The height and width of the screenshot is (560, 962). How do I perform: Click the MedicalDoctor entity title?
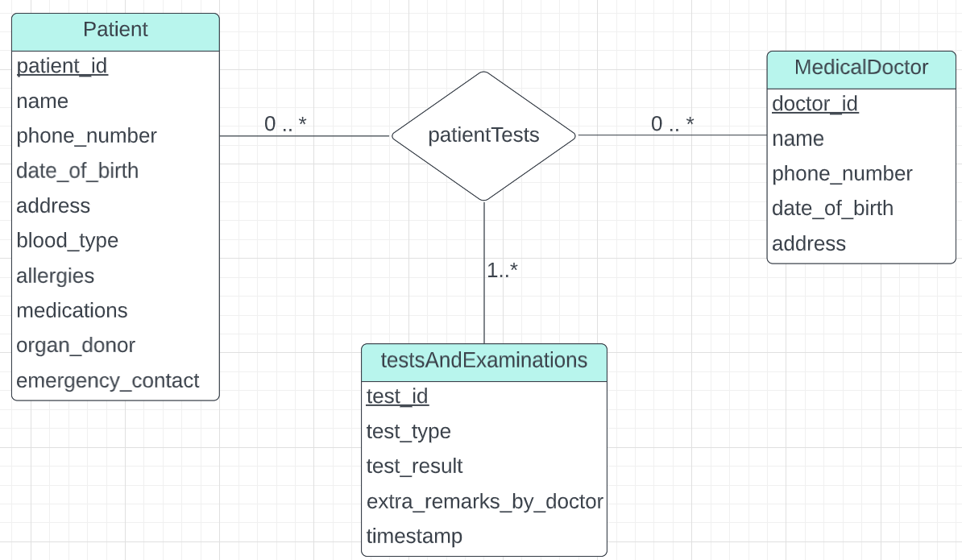[860, 68]
